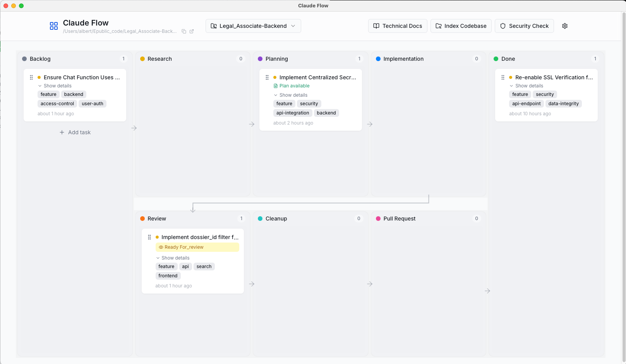Click the arrow connector after the Planning column

tap(370, 124)
